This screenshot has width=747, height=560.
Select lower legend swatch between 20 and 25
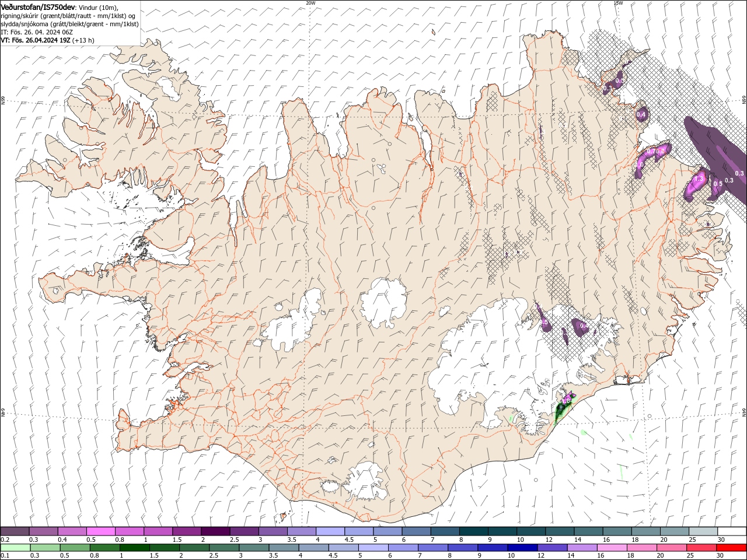[671, 547]
